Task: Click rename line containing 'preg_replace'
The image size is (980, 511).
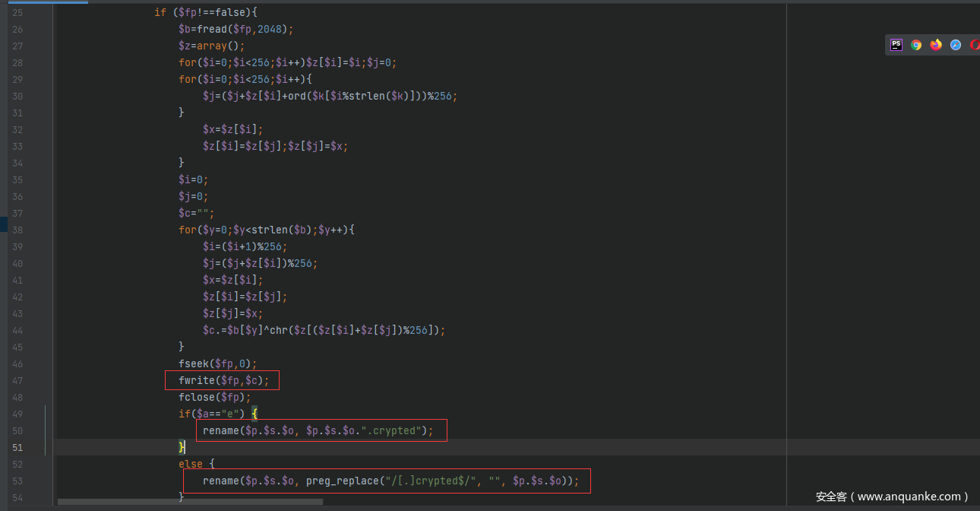Action: [x=391, y=481]
